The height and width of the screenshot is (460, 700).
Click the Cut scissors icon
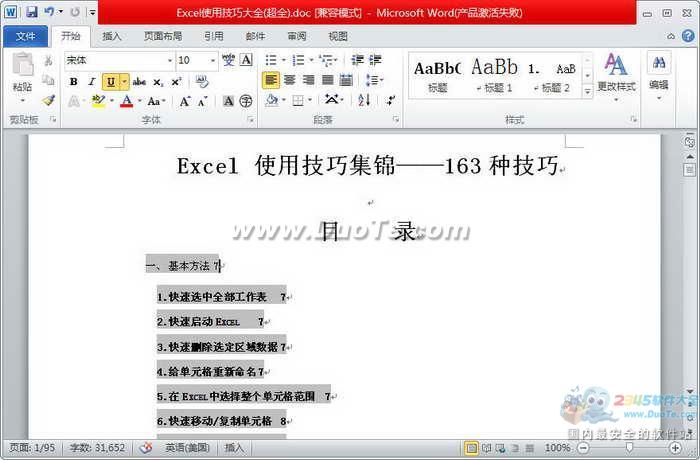(48, 60)
